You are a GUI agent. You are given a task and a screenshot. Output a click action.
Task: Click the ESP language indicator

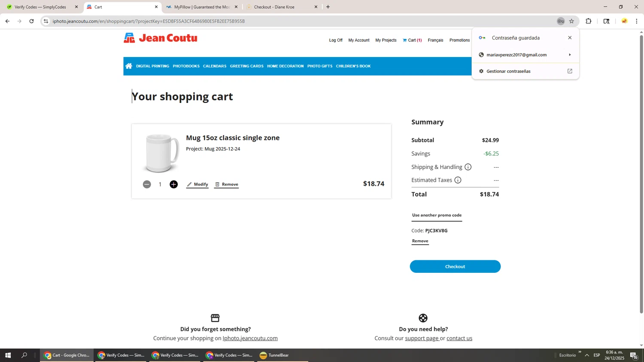[597, 355]
